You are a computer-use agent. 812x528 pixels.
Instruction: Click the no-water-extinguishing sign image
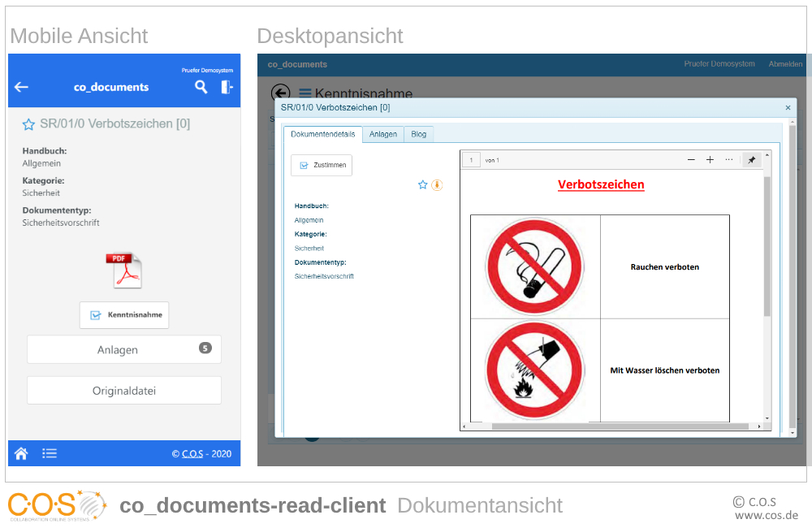click(534, 370)
